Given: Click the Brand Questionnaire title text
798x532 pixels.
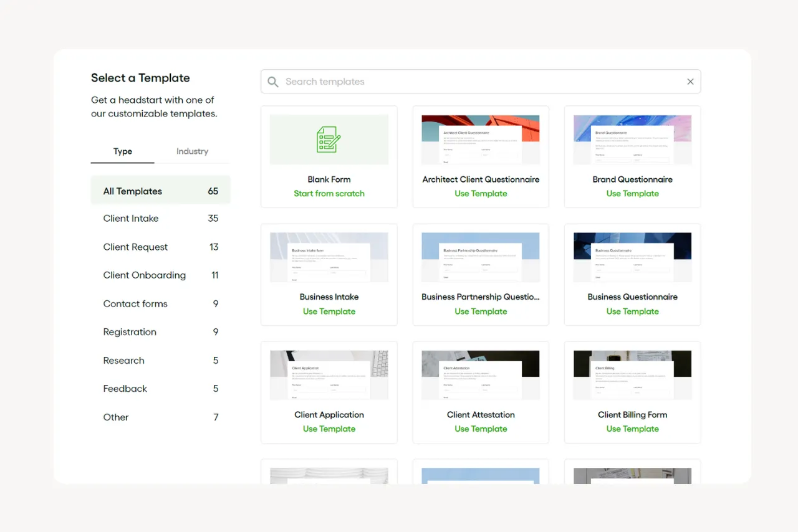Looking at the screenshot, I should pyautogui.click(x=632, y=179).
